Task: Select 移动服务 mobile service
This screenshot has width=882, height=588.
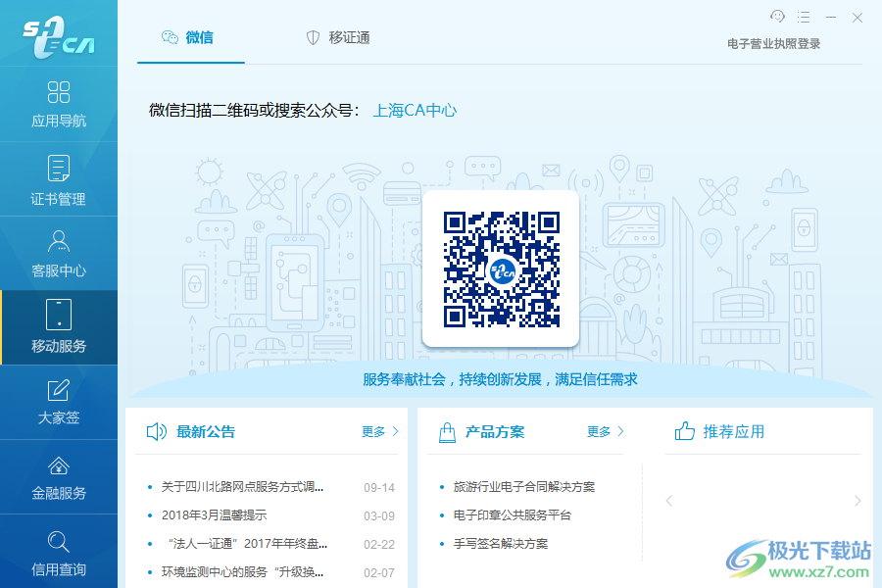Action: 59,327
